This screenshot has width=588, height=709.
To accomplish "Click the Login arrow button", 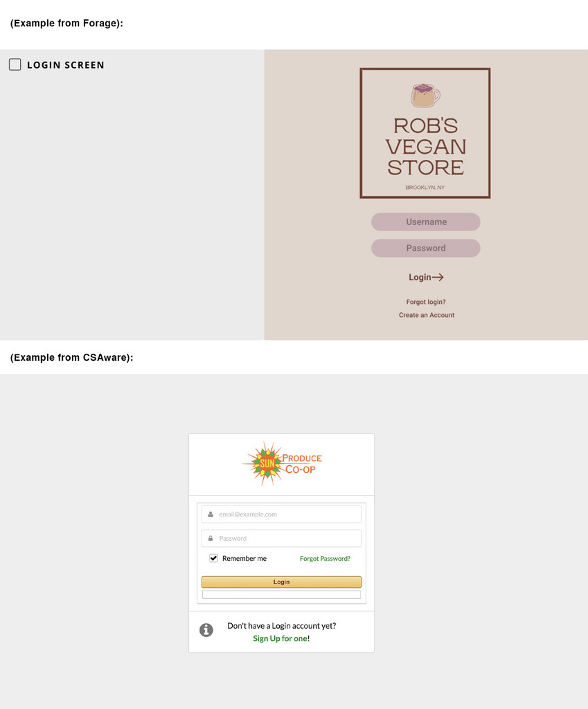I will point(426,277).
